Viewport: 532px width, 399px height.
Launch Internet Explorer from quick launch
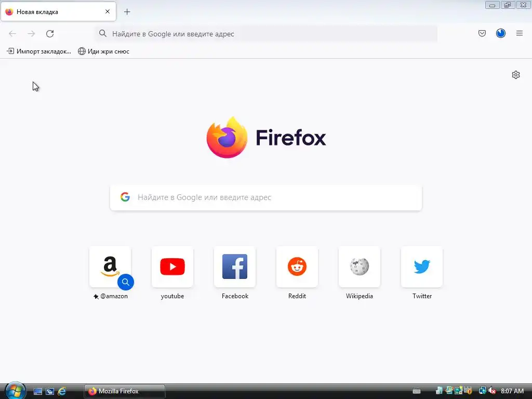coord(62,391)
